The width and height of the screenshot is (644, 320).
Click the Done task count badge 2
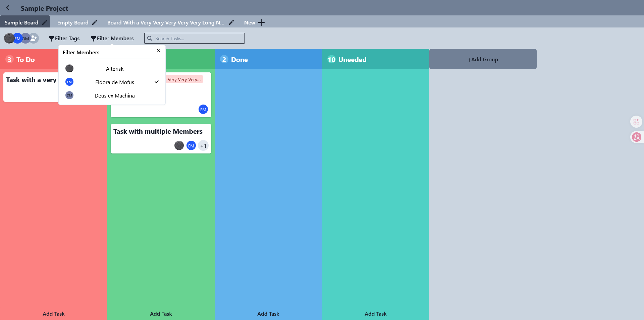(x=224, y=59)
